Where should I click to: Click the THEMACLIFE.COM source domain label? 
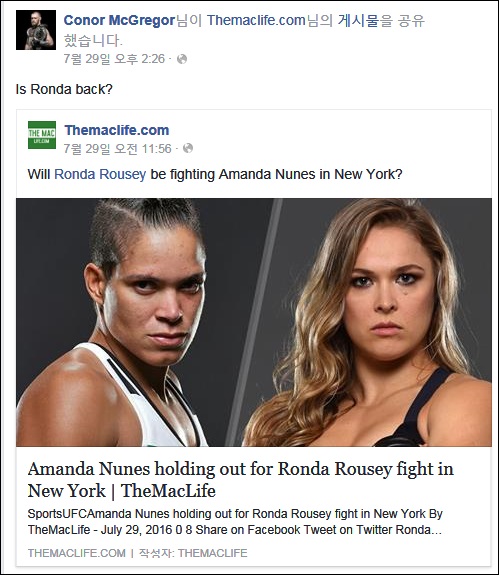(77, 553)
